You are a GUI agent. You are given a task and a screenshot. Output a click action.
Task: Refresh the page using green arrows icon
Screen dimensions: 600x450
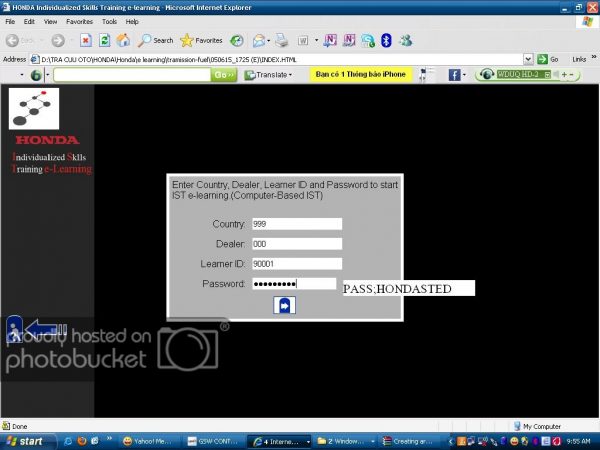104,40
